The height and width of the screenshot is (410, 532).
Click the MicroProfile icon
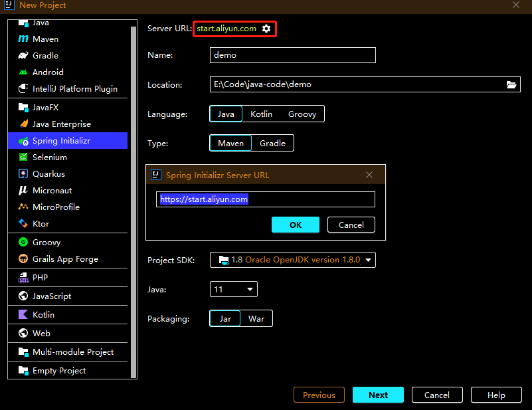point(23,207)
